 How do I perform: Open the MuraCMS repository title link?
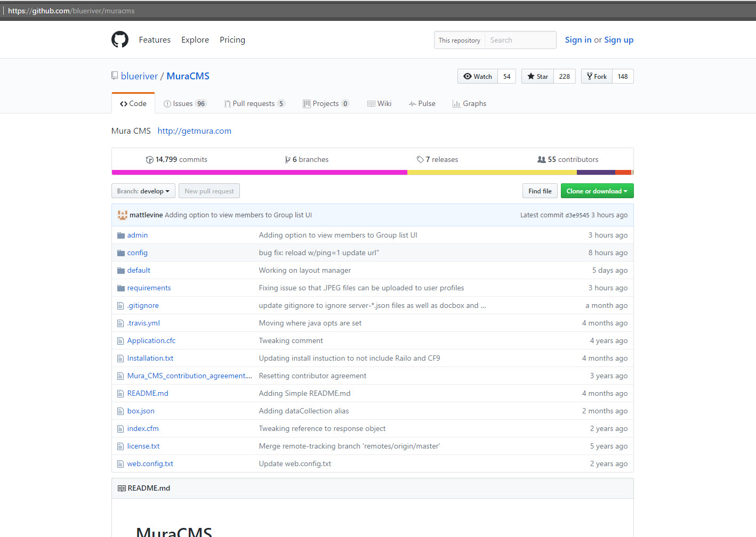[x=188, y=76]
